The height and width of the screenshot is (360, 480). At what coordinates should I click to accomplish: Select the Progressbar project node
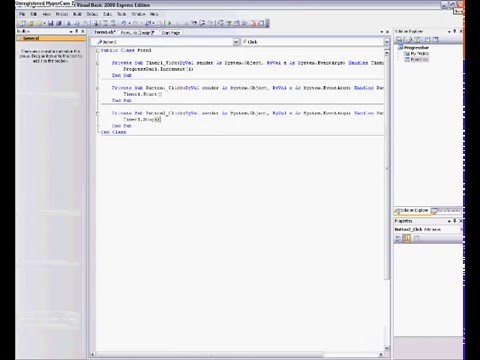(416, 48)
